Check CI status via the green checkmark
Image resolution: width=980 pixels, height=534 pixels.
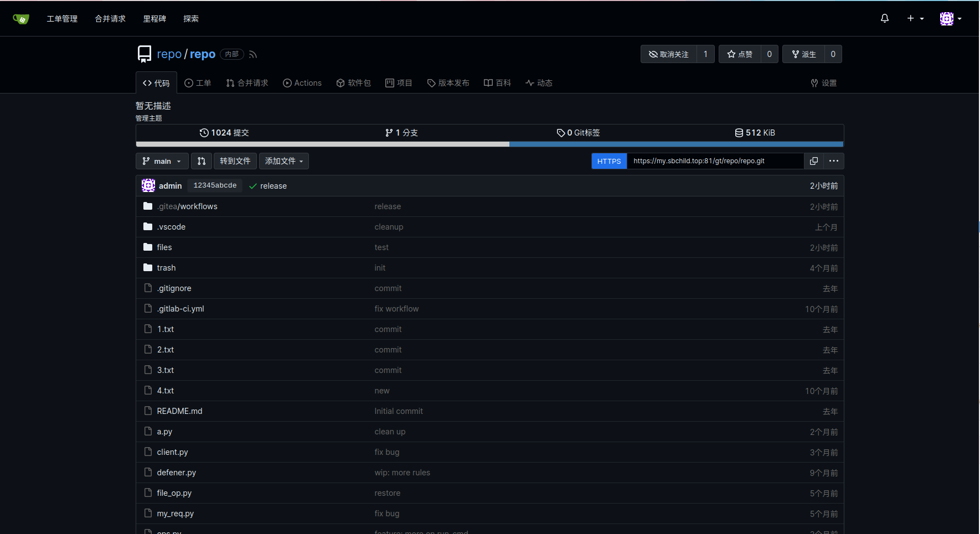point(253,186)
